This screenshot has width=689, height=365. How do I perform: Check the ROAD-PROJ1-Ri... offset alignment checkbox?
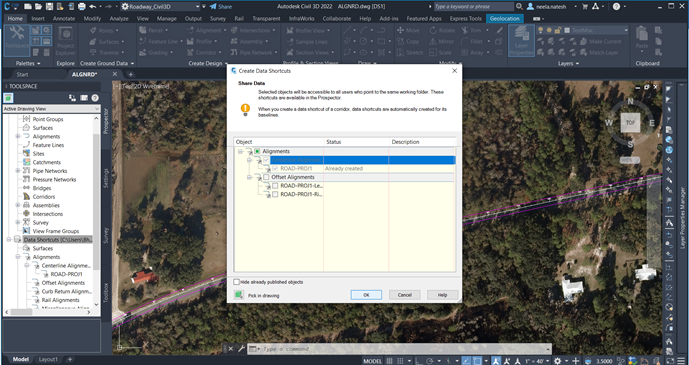pos(275,194)
